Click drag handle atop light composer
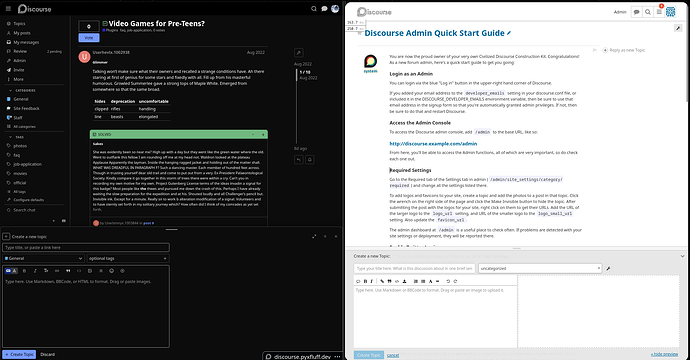 coord(517,249)
